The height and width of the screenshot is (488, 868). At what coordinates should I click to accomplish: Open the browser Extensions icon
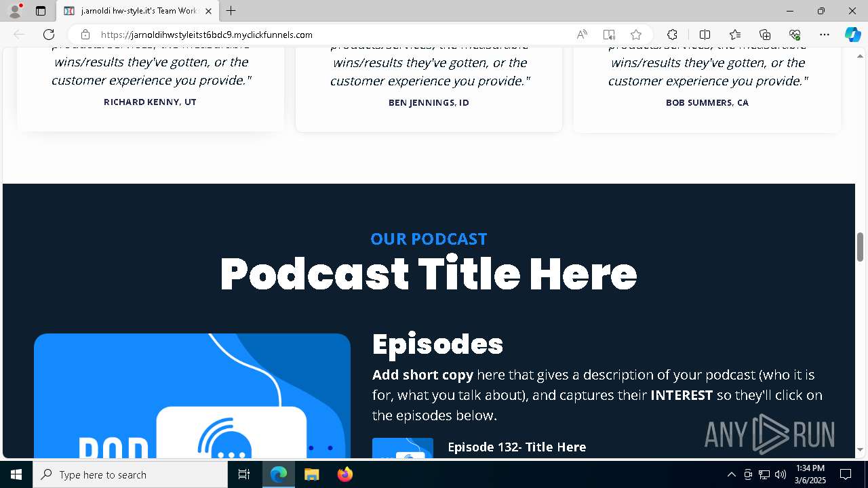coord(672,35)
